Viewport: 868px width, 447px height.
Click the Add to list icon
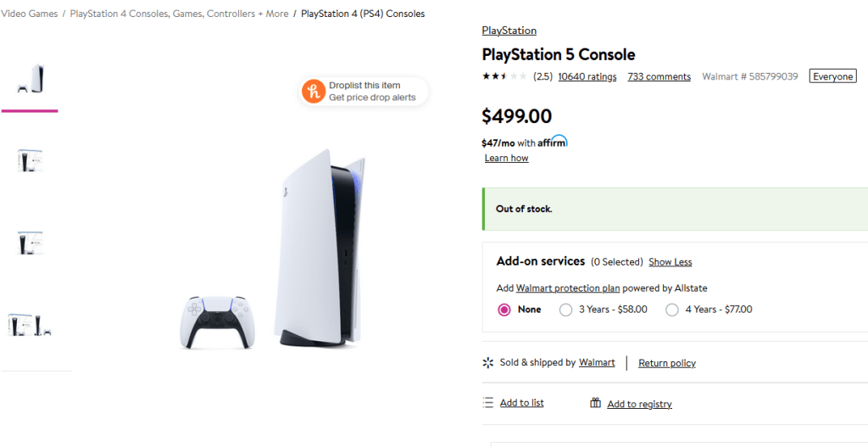point(487,402)
